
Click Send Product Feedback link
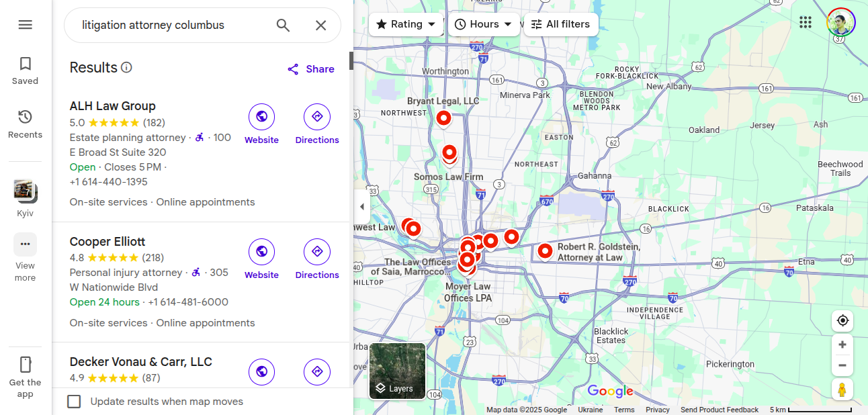click(x=720, y=410)
